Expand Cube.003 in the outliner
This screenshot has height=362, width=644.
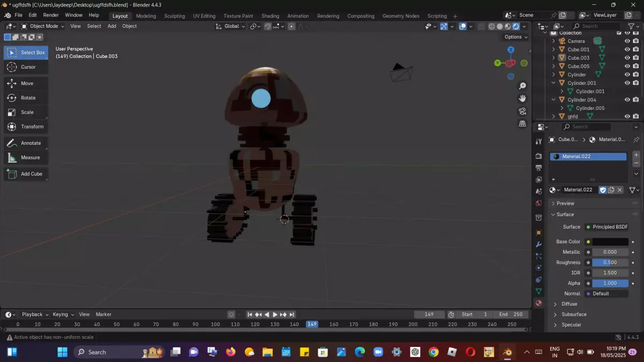pyautogui.click(x=554, y=57)
